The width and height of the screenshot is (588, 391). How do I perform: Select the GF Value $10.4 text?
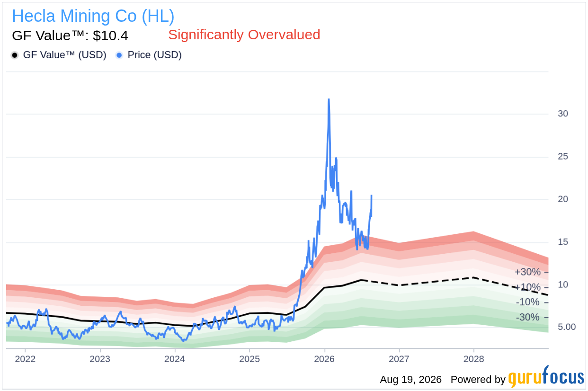pos(70,36)
